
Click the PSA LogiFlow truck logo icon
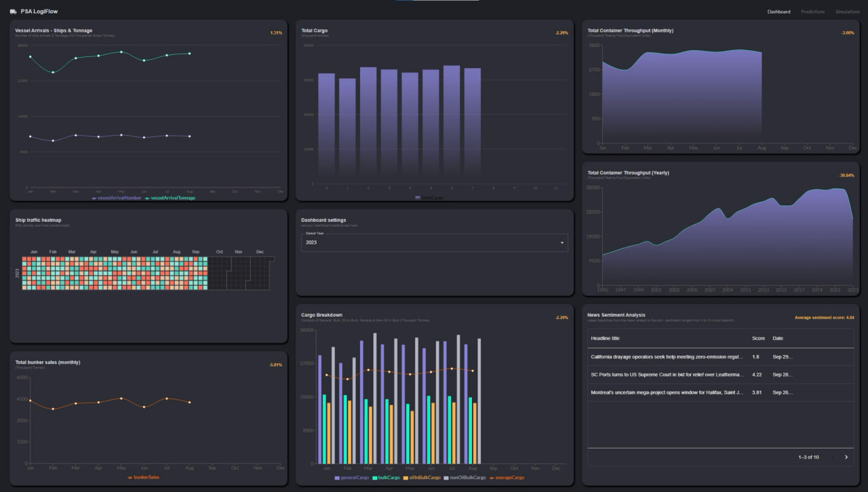pyautogui.click(x=14, y=12)
